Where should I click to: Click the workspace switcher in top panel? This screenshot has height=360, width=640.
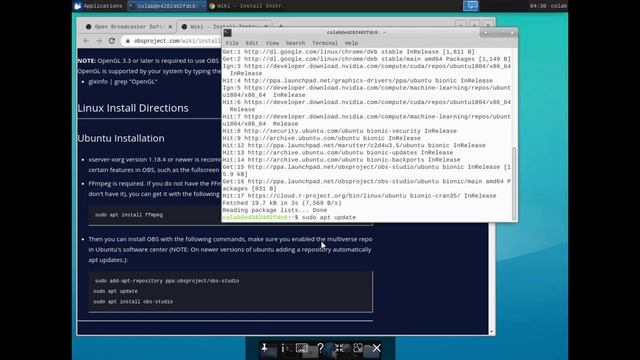click(471, 6)
